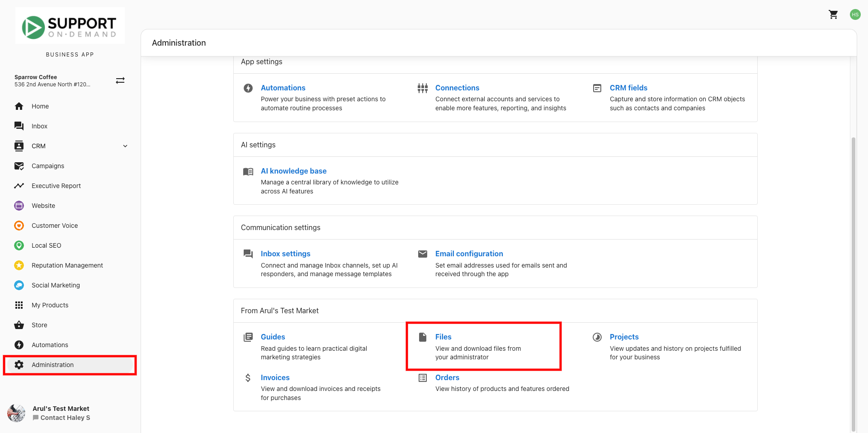Viewport: 868px width, 433px height.
Task: Open the Files link
Action: pyautogui.click(x=443, y=337)
